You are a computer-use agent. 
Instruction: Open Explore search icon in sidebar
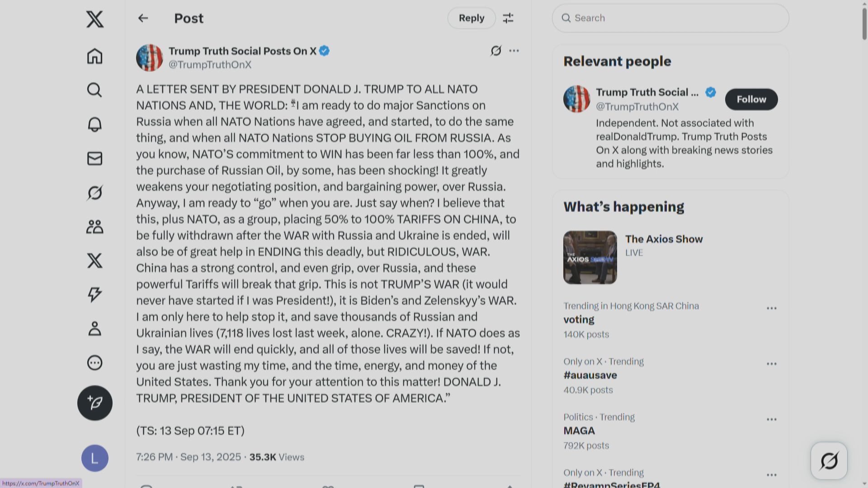point(94,90)
